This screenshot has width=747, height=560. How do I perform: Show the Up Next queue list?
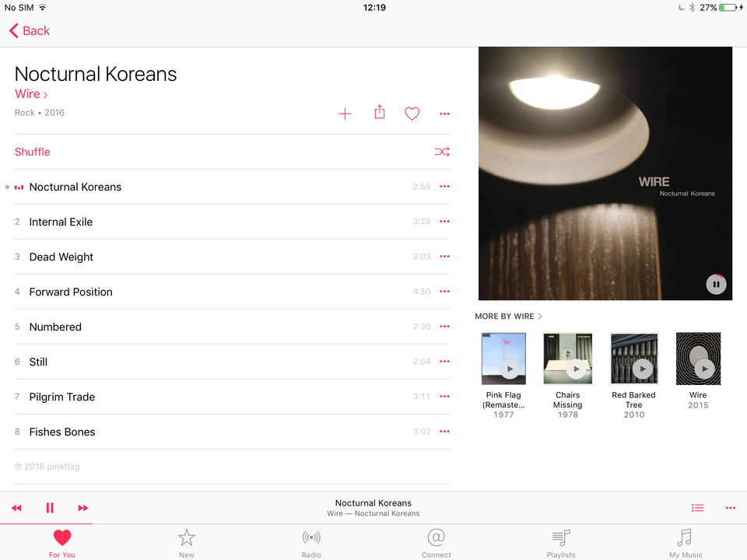click(697, 508)
